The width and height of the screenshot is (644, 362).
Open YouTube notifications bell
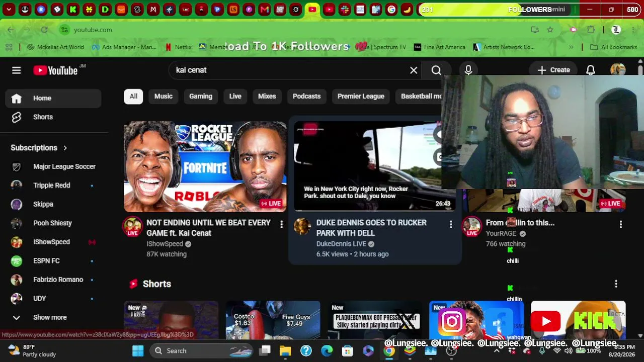(591, 70)
